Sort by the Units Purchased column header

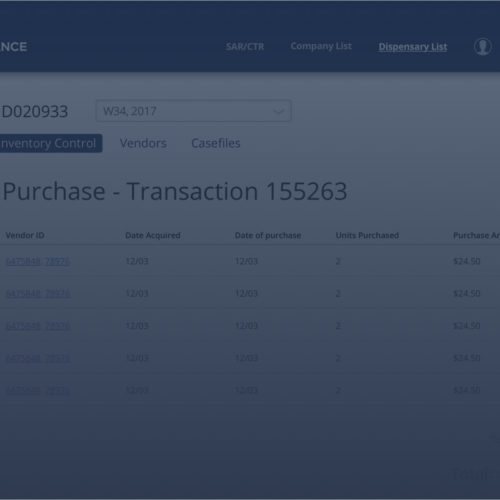tap(367, 235)
